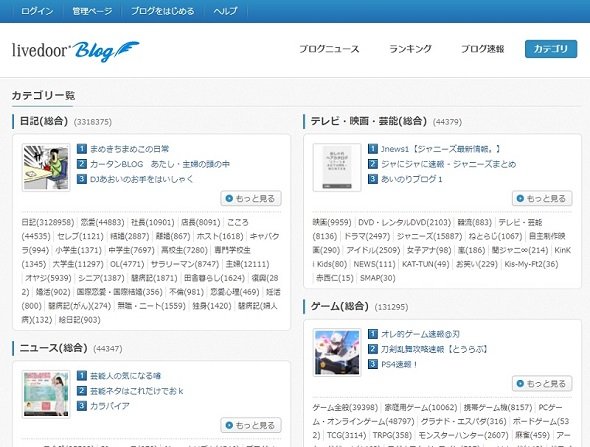
Task: Open the 日記(総合) top blog thumbnail
Action: [46, 167]
